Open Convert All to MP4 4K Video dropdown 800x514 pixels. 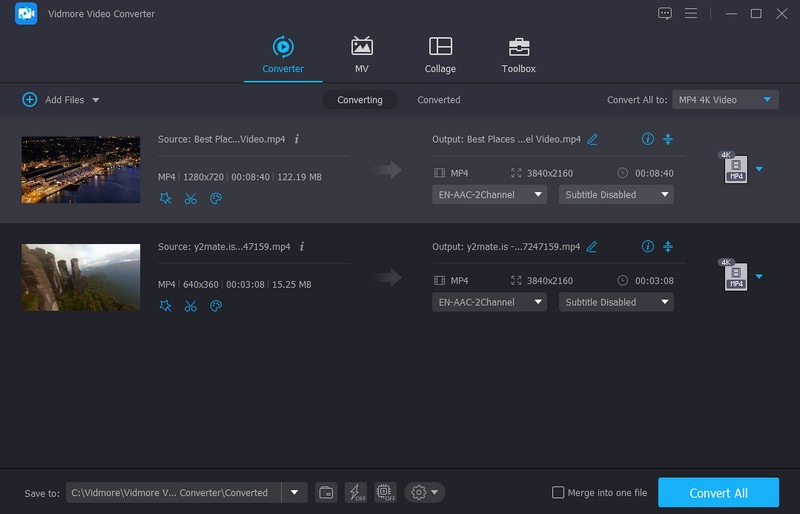point(725,100)
